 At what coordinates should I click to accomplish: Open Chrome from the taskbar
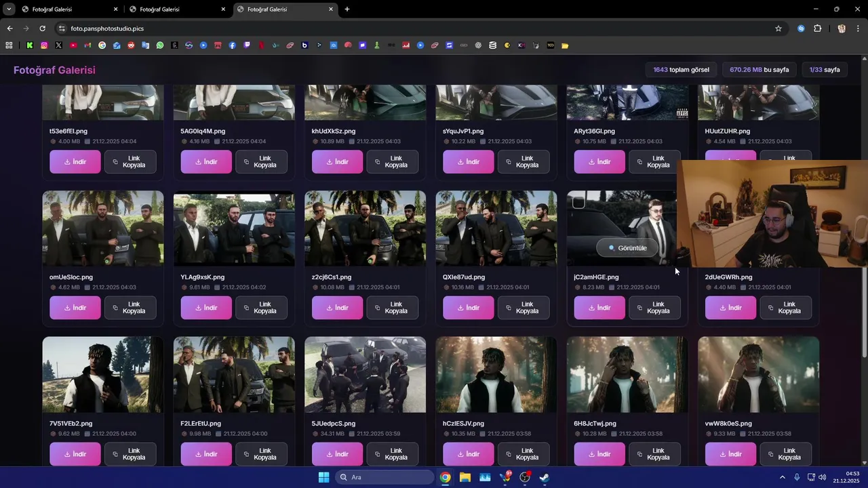[x=445, y=477]
